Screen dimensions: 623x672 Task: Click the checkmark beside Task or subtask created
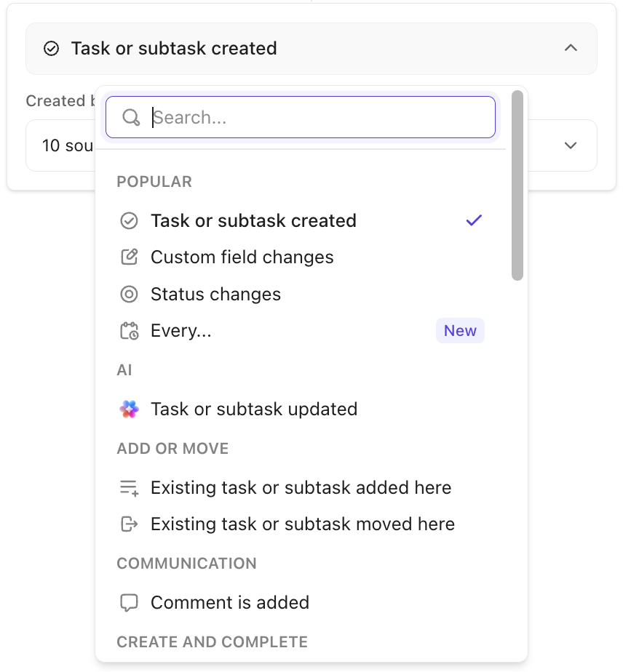pos(474,220)
